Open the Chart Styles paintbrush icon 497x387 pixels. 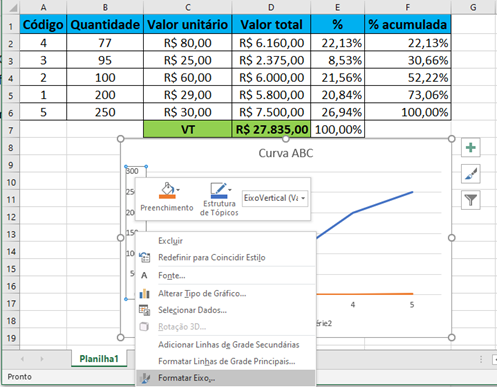pos(471,174)
